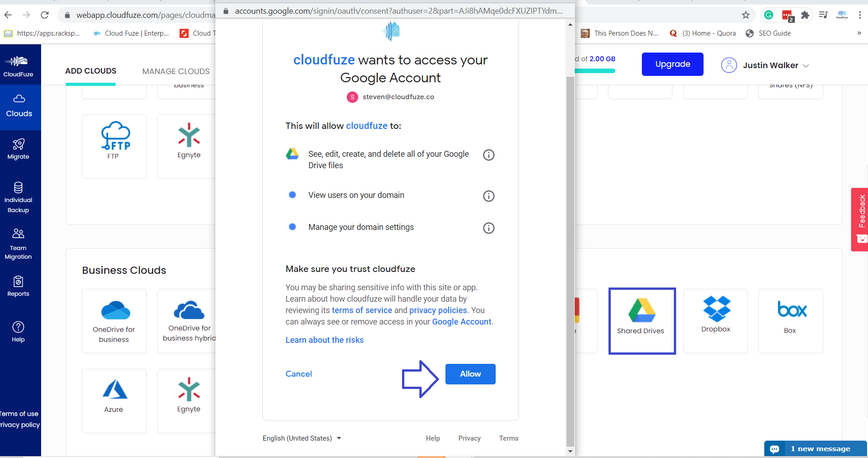This screenshot has width=868, height=458.
Task: Open the Migrate sidebar section
Action: 18,149
